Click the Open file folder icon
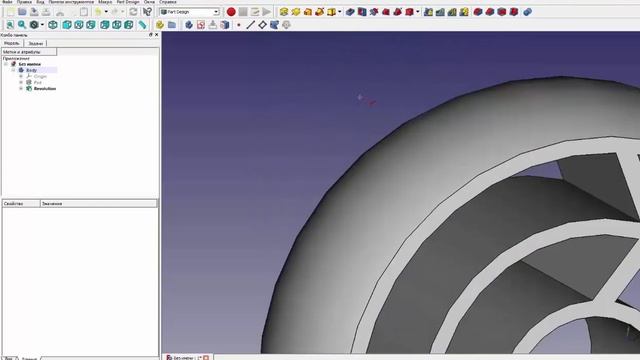640x360 pixels. click(x=22, y=12)
